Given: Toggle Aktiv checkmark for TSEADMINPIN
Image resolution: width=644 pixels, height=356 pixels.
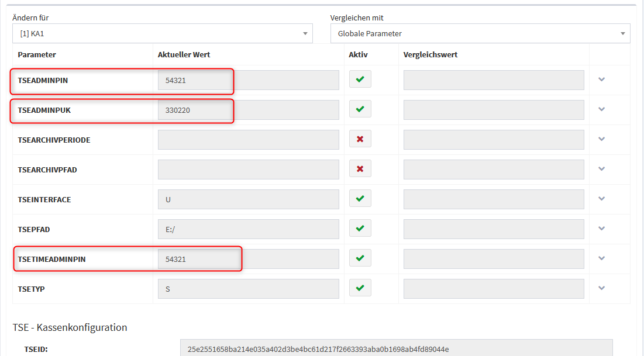Looking at the screenshot, I should 360,80.
